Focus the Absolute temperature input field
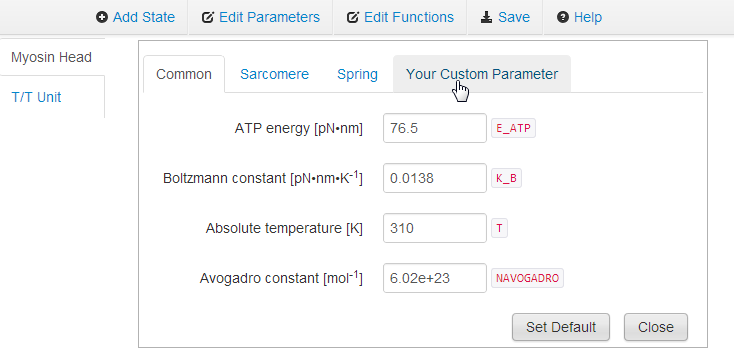734x363 pixels. tap(435, 228)
